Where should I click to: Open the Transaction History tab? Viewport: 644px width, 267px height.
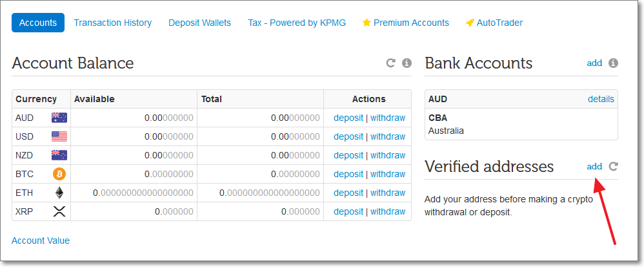click(x=112, y=23)
